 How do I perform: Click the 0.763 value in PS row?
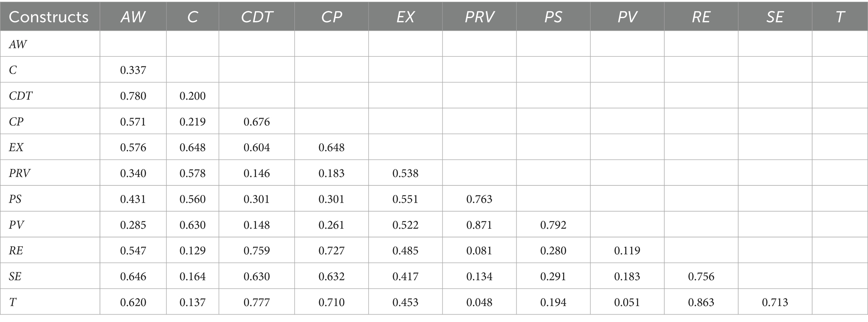coord(479,199)
